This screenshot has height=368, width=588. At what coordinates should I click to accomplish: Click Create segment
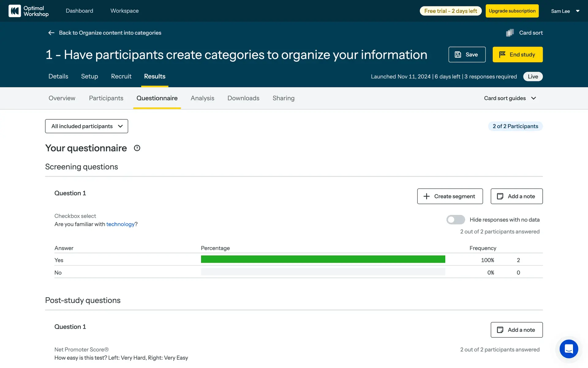(x=450, y=196)
